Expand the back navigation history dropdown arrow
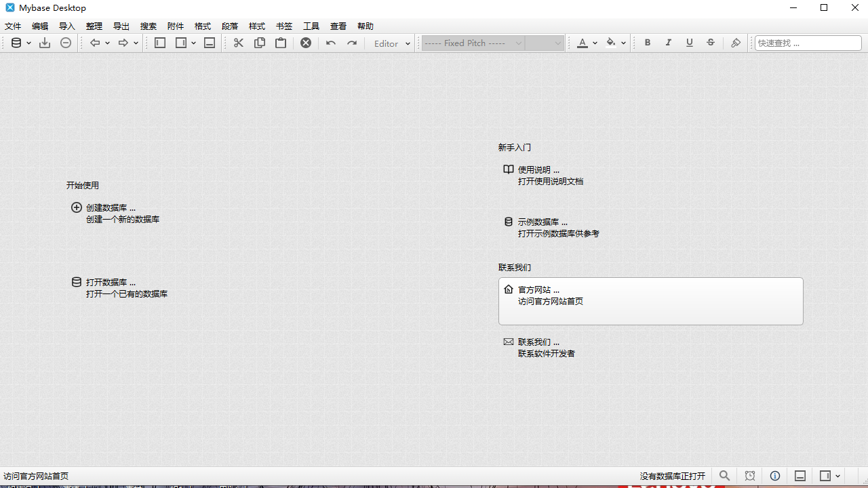This screenshot has height=488, width=868. pyautogui.click(x=108, y=43)
